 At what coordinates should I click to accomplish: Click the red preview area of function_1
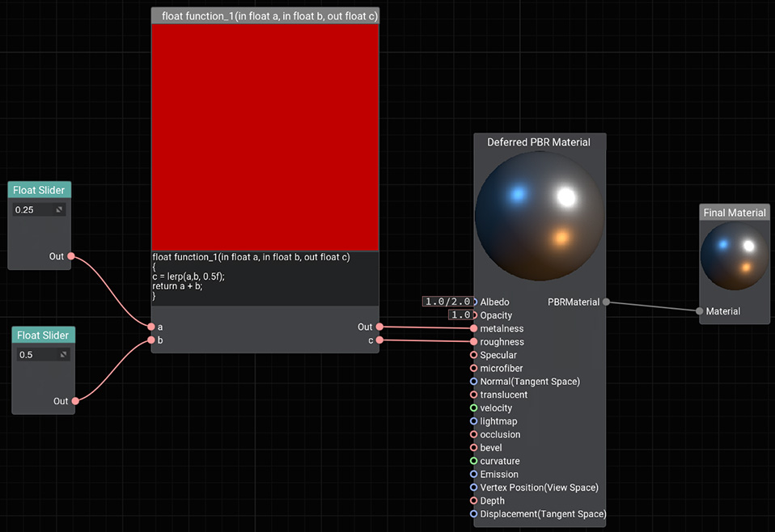tap(265, 137)
